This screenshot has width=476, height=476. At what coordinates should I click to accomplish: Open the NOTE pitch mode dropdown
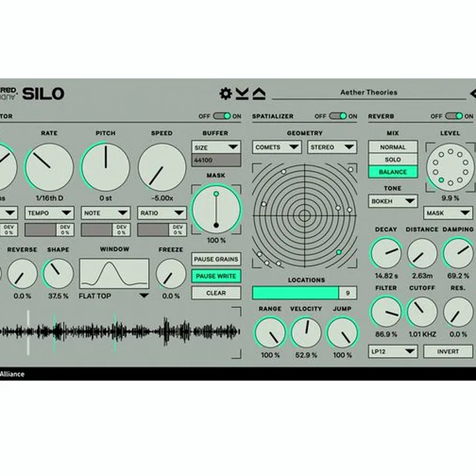pyautogui.click(x=106, y=213)
